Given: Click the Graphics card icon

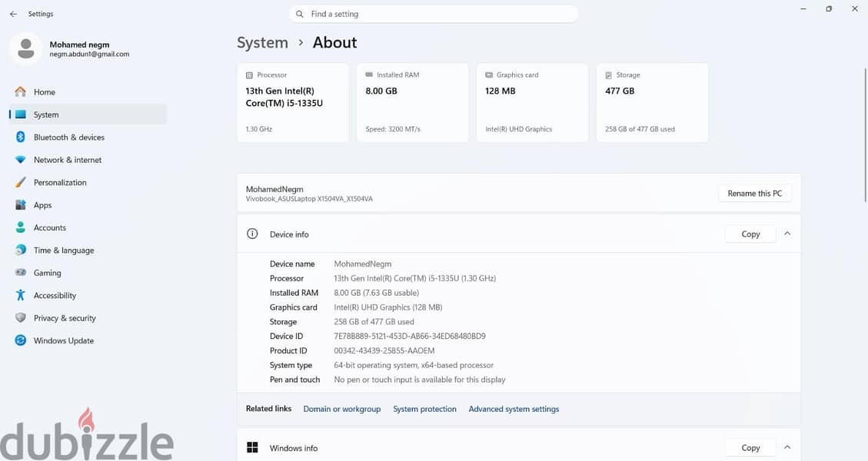Looking at the screenshot, I should point(489,75).
